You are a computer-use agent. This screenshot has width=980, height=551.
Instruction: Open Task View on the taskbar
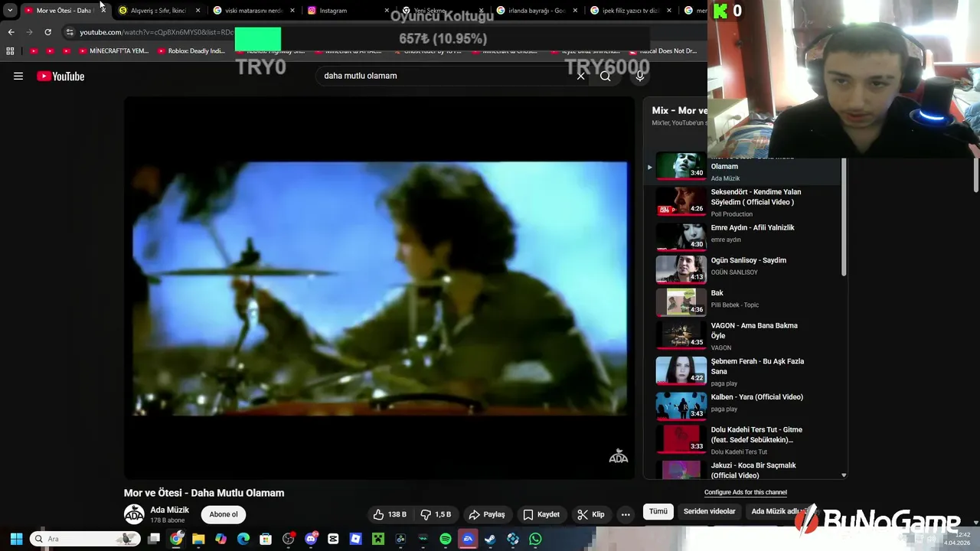tap(153, 539)
